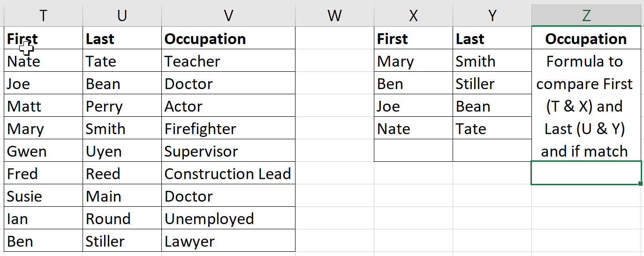Select the Nate cell in column X
Image resolution: width=644 pixels, height=256 pixels.
413,128
